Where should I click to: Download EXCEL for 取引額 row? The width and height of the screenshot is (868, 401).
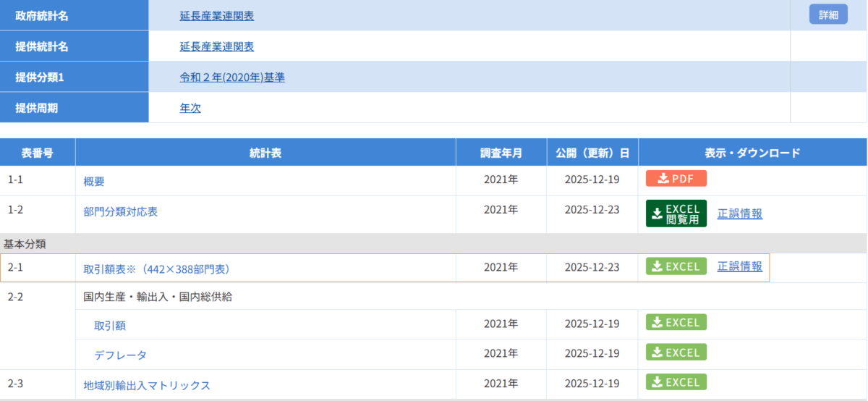point(676,323)
